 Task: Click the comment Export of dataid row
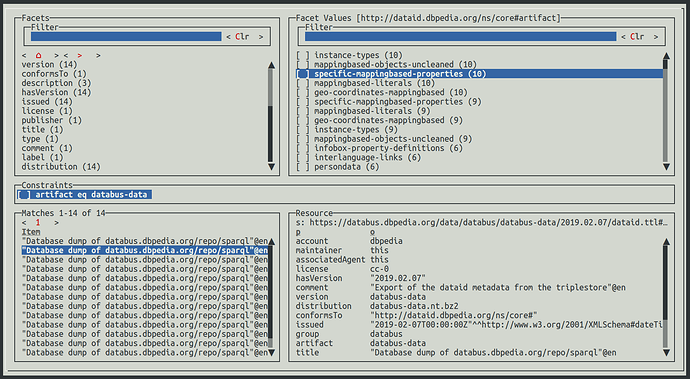pyautogui.click(x=479, y=287)
